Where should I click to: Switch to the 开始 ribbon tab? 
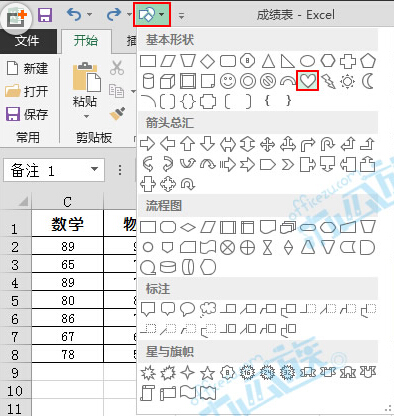(86, 41)
